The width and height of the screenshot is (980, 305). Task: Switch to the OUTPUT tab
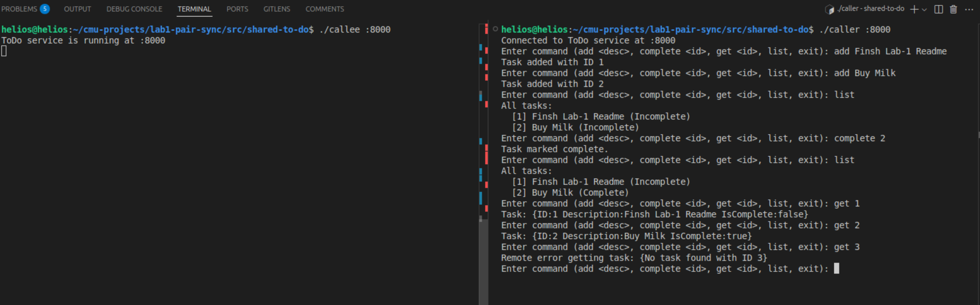tap(77, 9)
